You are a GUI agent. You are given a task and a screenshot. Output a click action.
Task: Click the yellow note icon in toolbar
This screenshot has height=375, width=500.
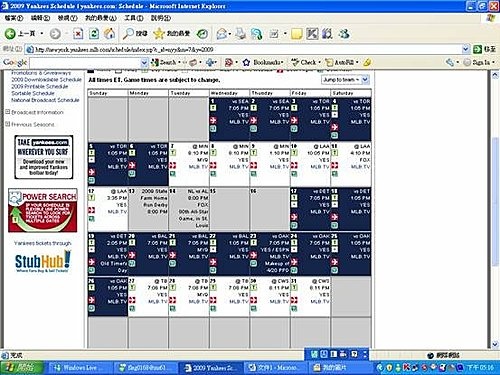[296, 34]
